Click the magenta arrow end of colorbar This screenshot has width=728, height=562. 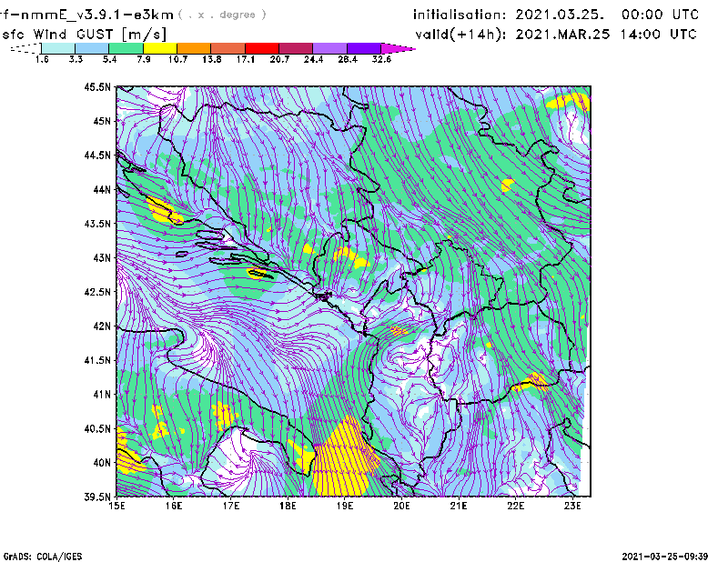coord(398,48)
